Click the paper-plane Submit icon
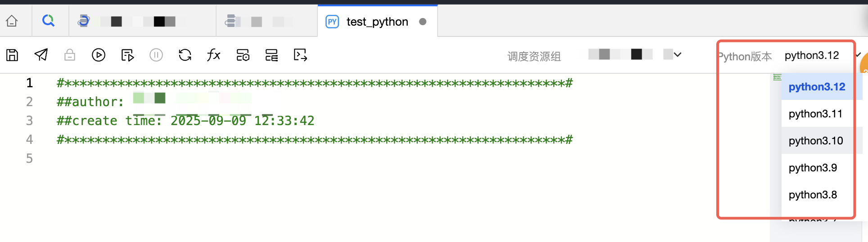The height and width of the screenshot is (242, 868). point(41,55)
